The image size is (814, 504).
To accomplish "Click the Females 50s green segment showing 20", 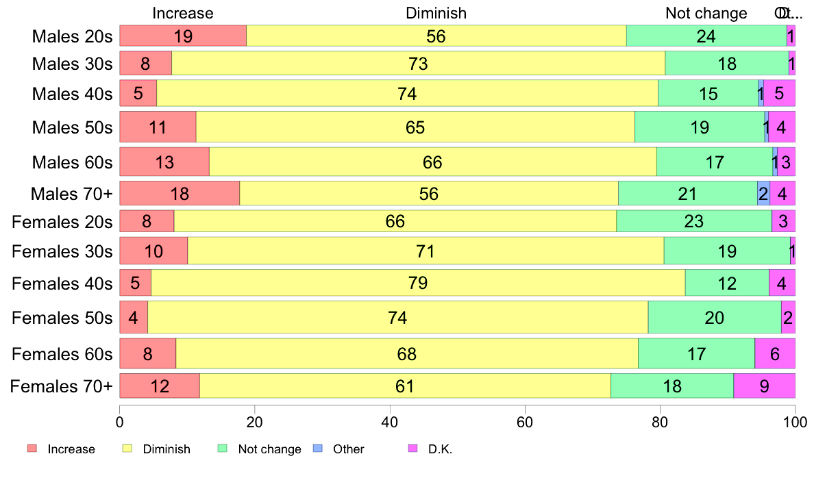I will point(714,318).
